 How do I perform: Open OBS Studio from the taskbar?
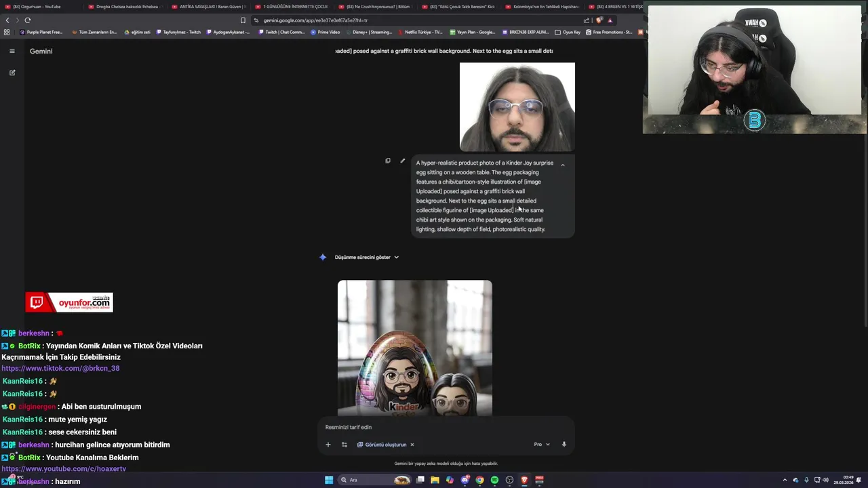point(509,480)
